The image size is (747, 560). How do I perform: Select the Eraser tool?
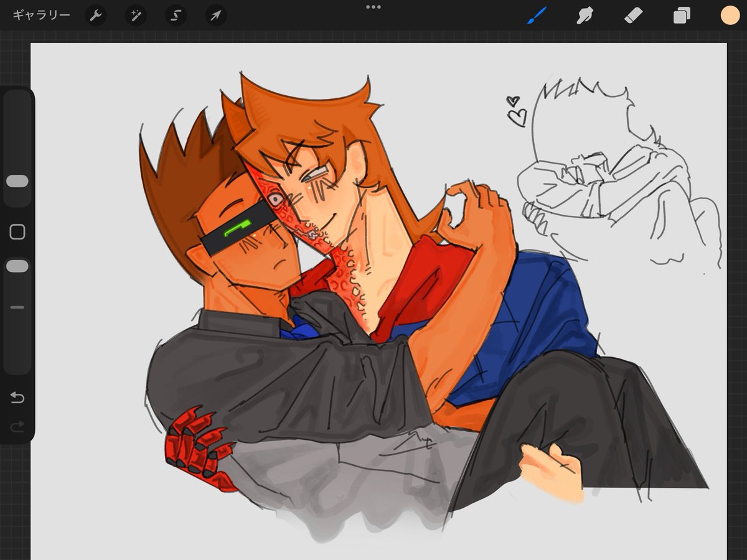coord(633,16)
